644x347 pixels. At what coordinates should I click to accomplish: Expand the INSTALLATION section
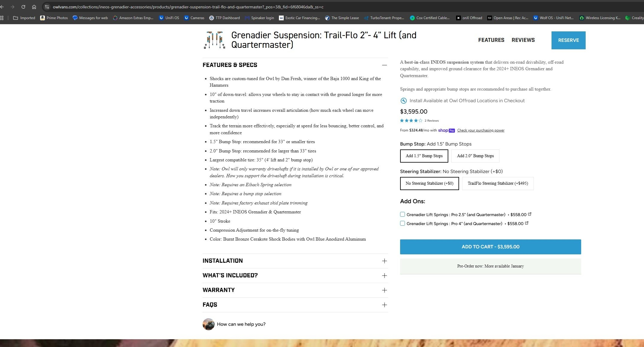pyautogui.click(x=384, y=261)
